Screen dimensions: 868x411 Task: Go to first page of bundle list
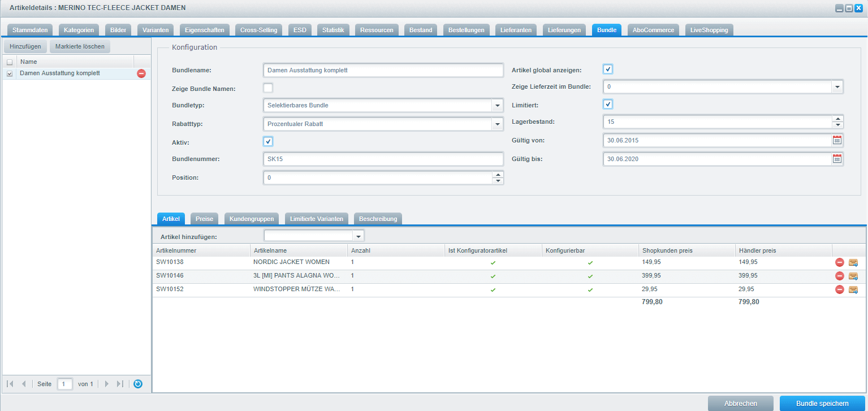pyautogui.click(x=10, y=384)
